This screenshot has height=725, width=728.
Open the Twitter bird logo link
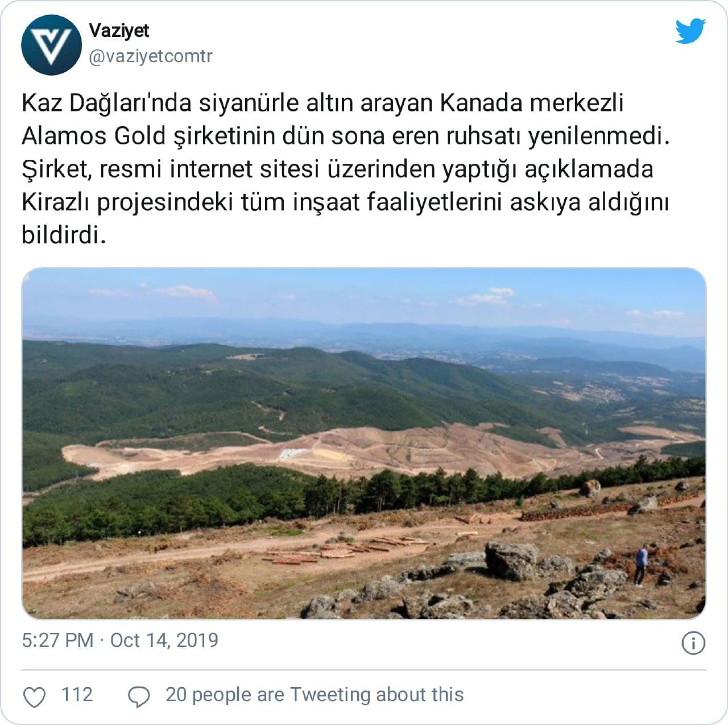point(690,31)
